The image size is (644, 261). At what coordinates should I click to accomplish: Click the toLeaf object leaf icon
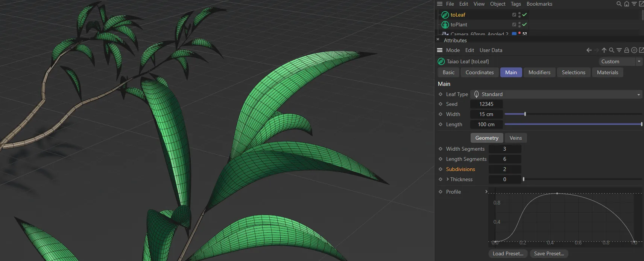pos(445,15)
